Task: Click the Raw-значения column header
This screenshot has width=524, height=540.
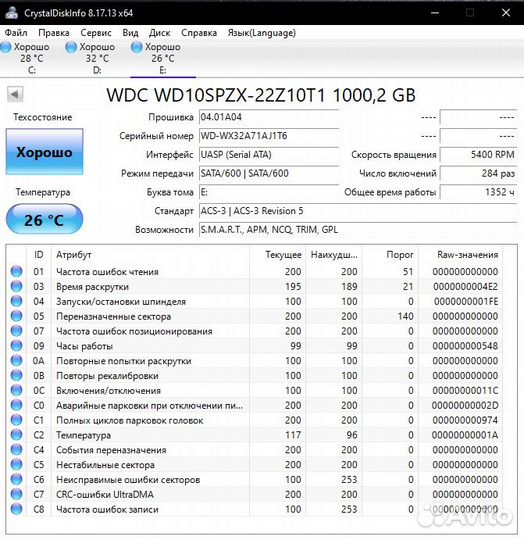Action: pyautogui.click(x=461, y=255)
